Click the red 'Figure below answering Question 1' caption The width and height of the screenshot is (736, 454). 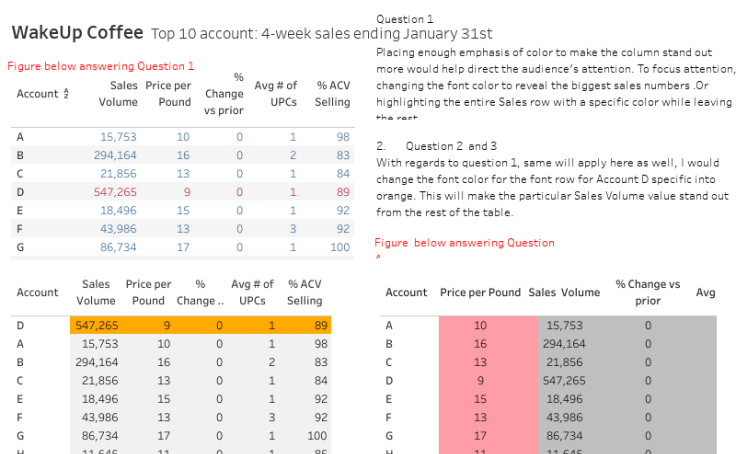point(100,66)
